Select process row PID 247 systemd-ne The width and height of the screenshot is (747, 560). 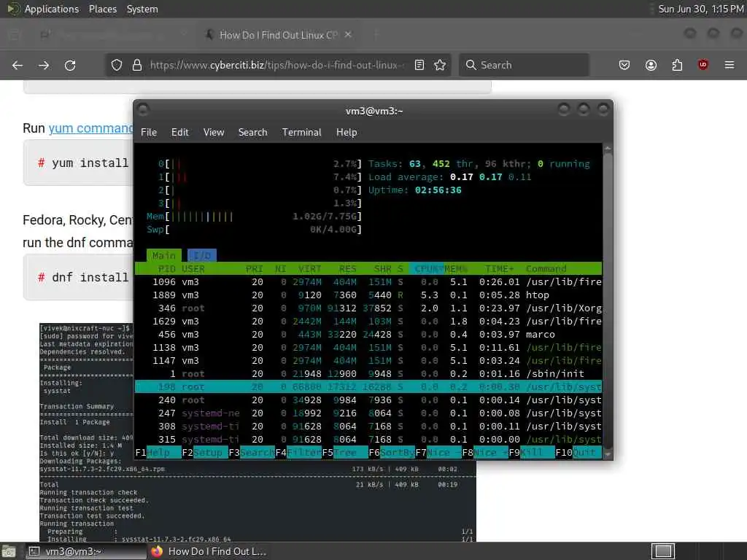click(x=368, y=413)
